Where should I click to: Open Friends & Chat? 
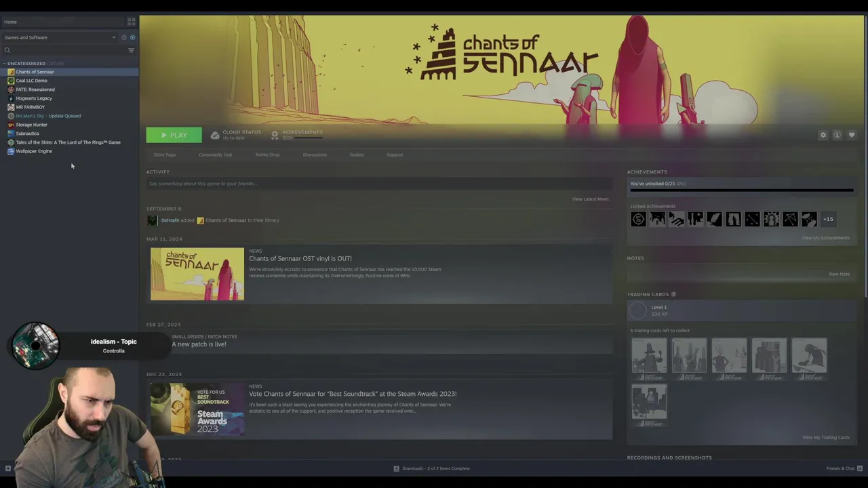pyautogui.click(x=844, y=468)
